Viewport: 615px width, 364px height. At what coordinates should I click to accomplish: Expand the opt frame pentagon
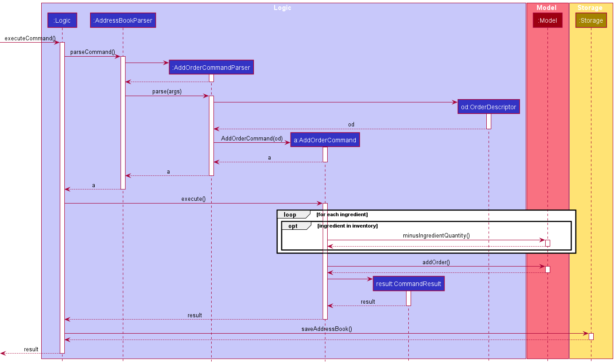[x=294, y=226]
